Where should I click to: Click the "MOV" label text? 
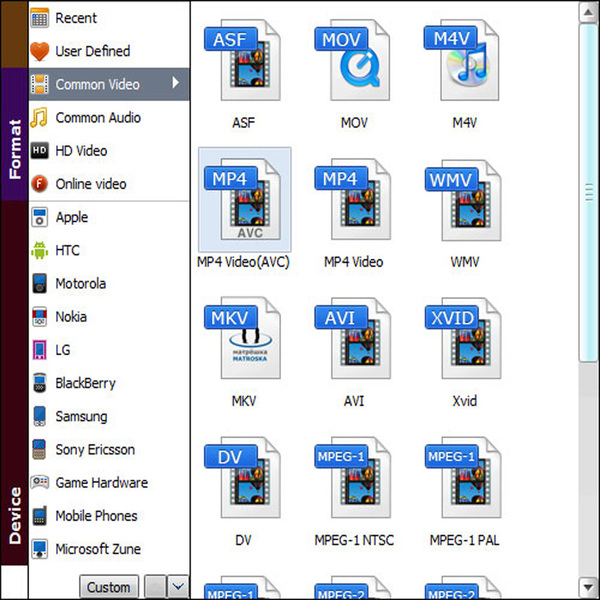(x=354, y=122)
